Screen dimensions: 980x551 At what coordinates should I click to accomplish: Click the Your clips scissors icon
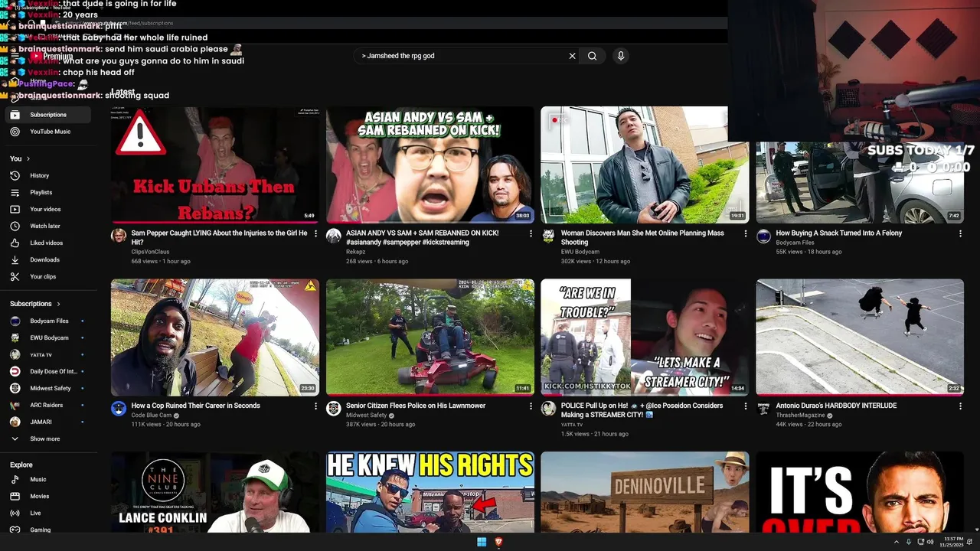coord(15,277)
